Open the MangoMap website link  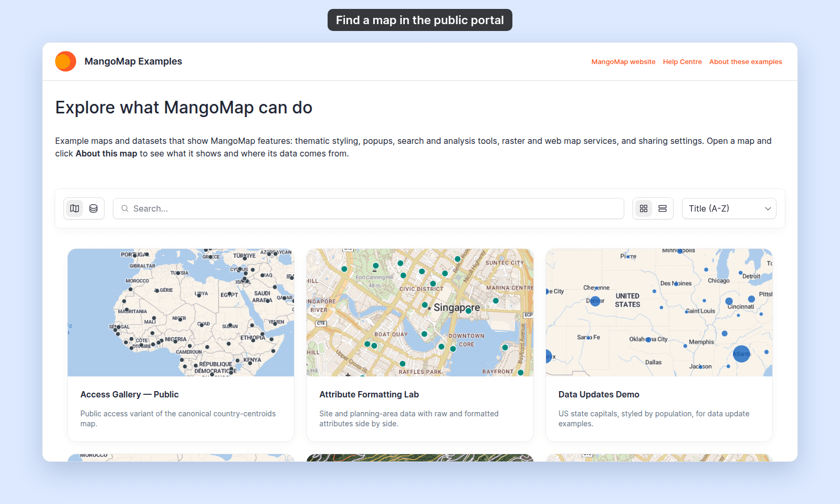point(623,62)
